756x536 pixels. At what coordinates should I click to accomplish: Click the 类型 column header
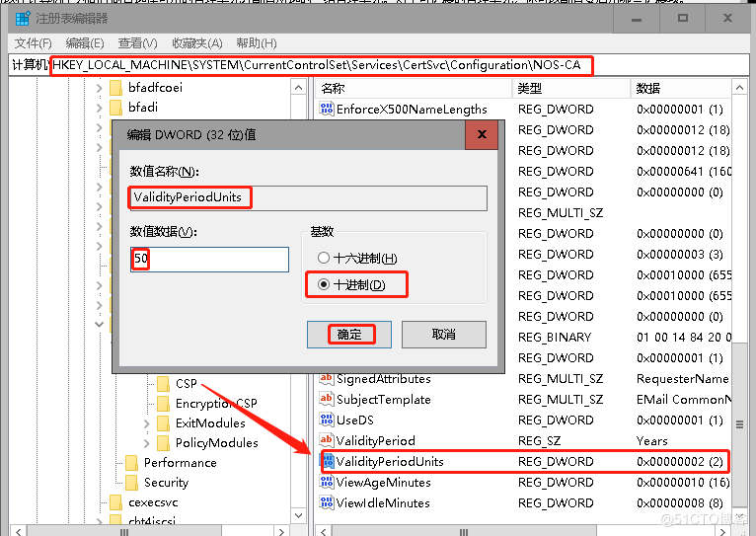pyautogui.click(x=570, y=88)
